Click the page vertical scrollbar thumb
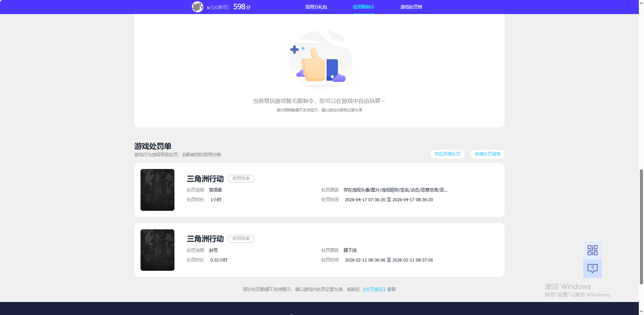 point(641,227)
